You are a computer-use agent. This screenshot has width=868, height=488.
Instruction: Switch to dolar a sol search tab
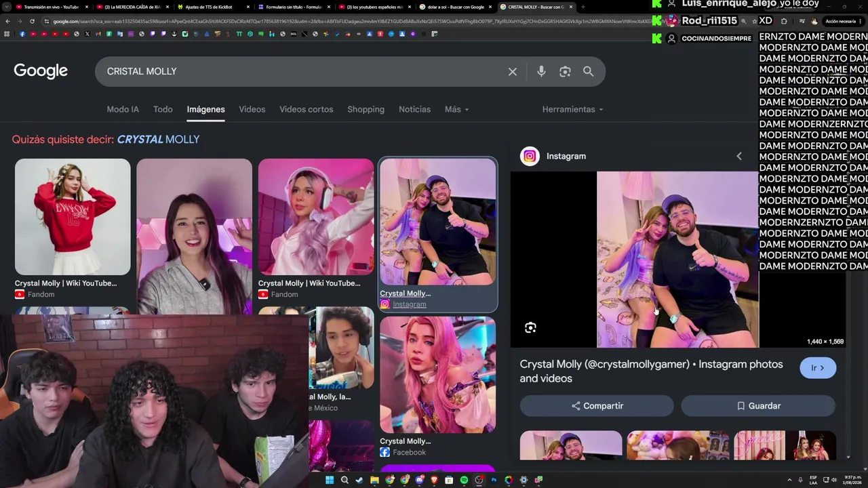pos(456,7)
